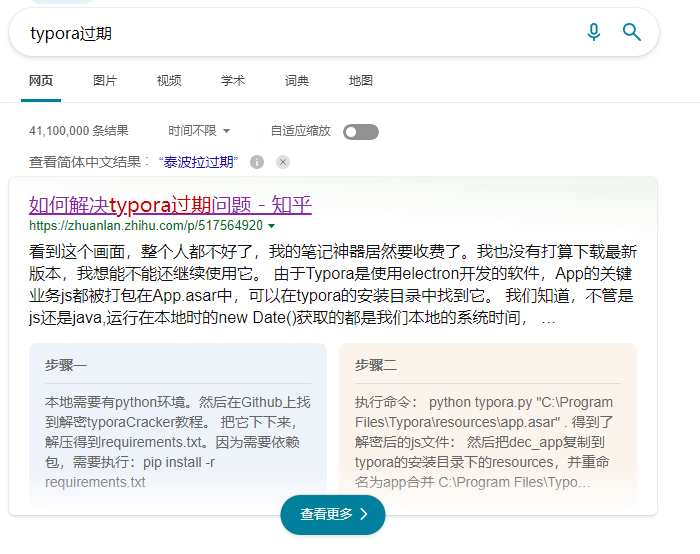Expand the arrow next to the zhihu URL
This screenshot has height=554, width=700.
[271, 226]
